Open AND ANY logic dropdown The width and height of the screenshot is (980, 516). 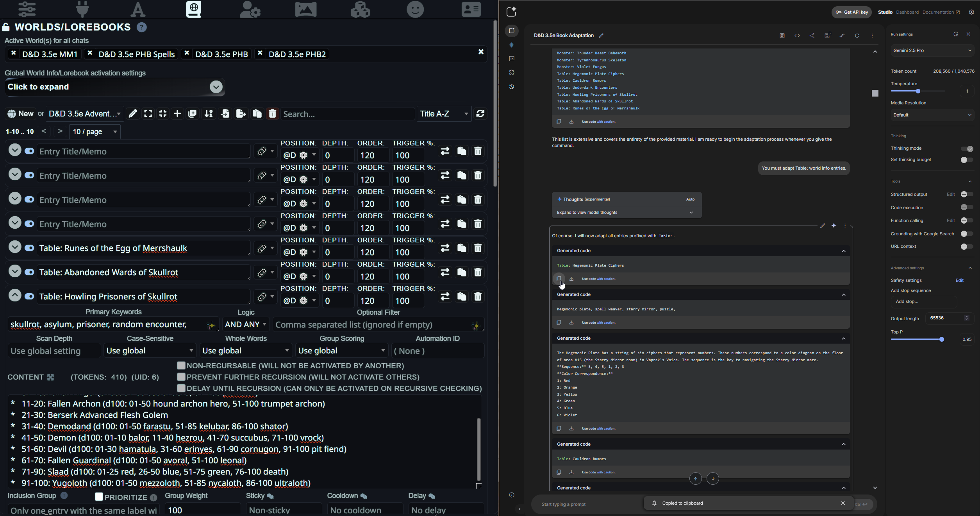(246, 324)
